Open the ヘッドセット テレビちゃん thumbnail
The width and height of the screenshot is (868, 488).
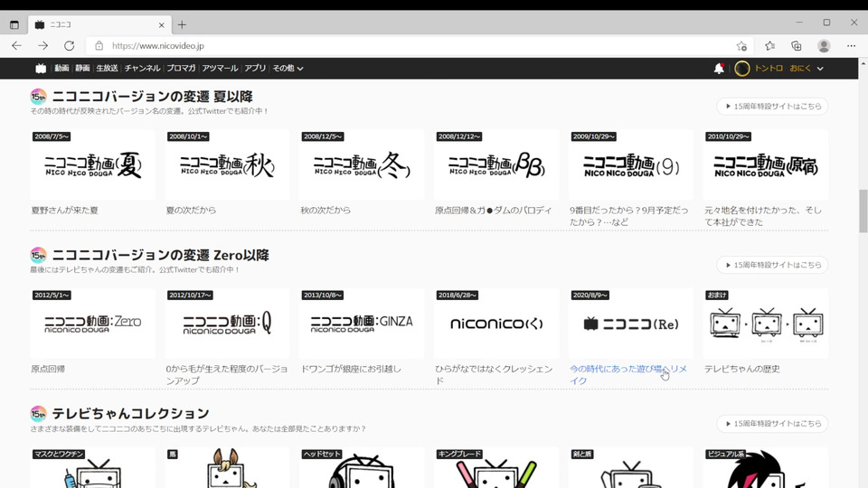point(362,468)
